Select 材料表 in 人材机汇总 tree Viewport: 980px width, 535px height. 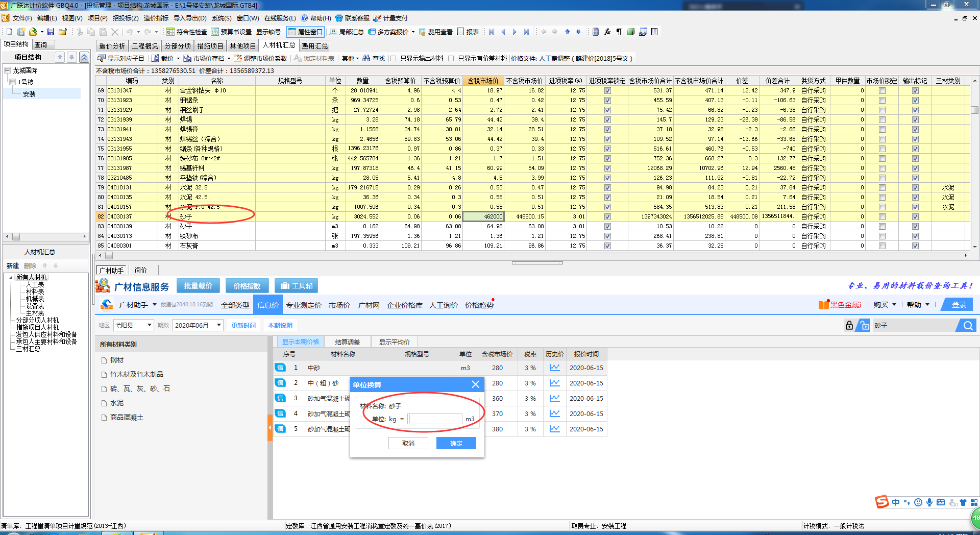click(35, 291)
